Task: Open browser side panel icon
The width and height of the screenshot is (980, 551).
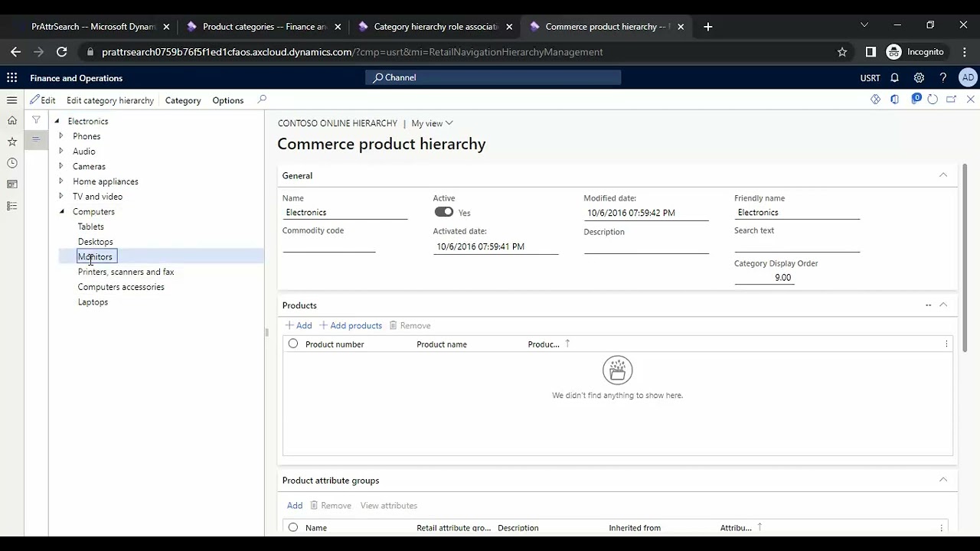Action: point(871,52)
